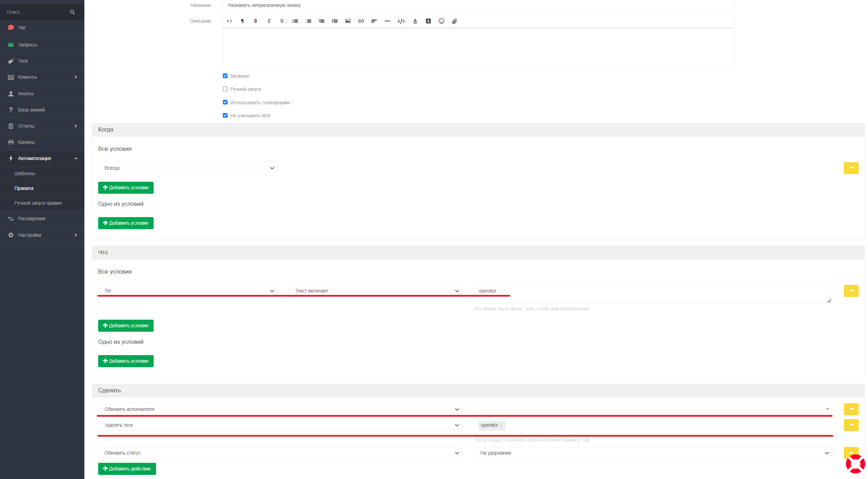Open the Всегда condition dropdown

[x=187, y=168]
